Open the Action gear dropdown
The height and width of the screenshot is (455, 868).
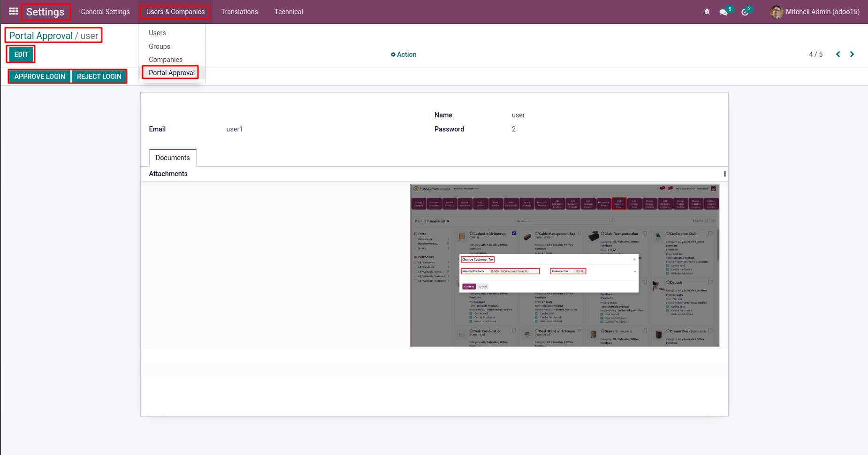point(404,54)
